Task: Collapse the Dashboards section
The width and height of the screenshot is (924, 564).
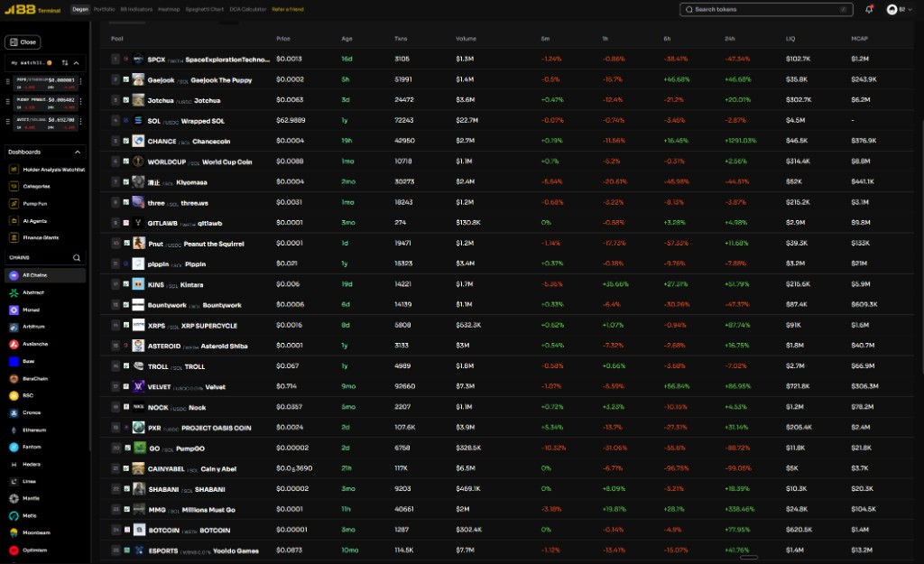Action: tap(78, 152)
